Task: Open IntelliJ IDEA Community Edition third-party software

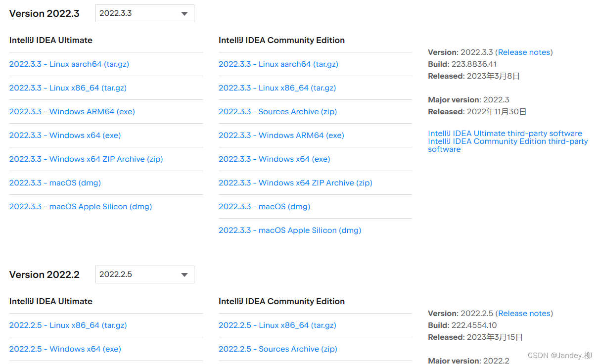Action: [507, 141]
